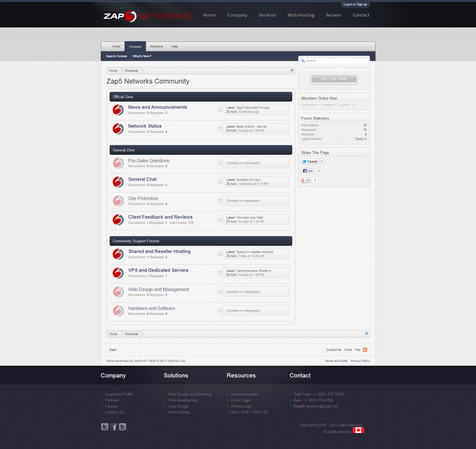
Task: Expand Sub-Forums arrow under Client Feedback and Reviews
Action: (192, 223)
